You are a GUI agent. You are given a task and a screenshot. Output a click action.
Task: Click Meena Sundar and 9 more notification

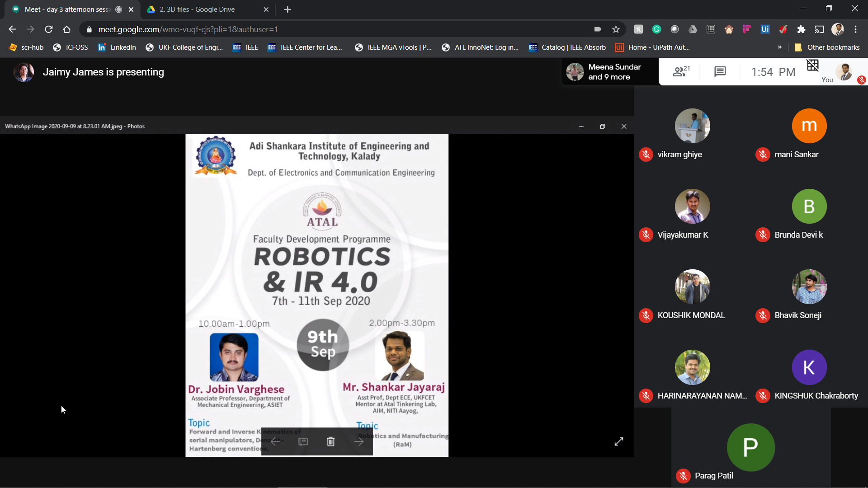click(610, 72)
